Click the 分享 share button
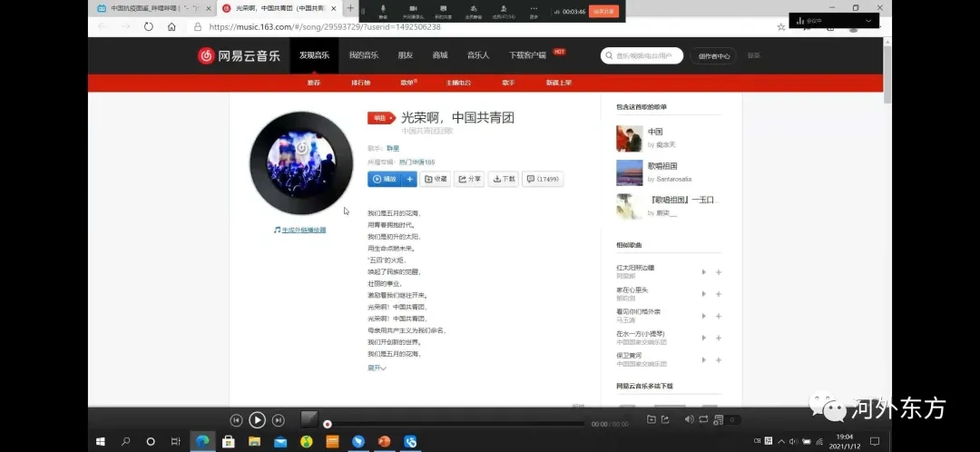The width and height of the screenshot is (980, 452). 469,179
